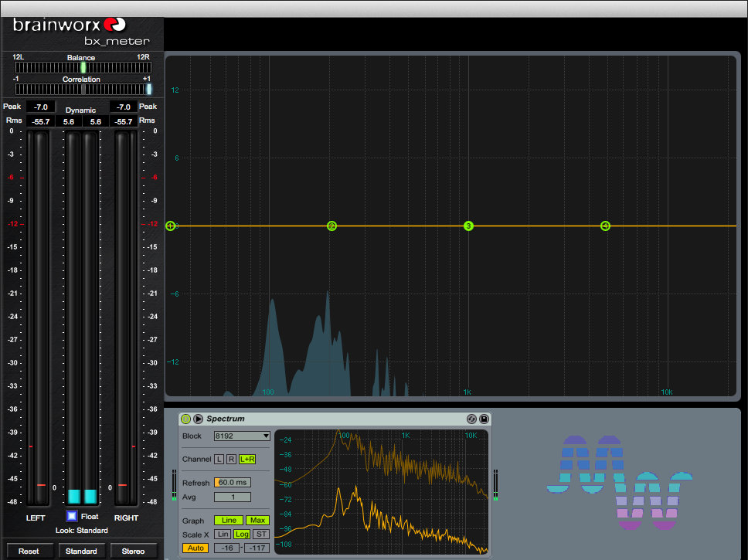Toggle the Line graph mode

coord(229,521)
